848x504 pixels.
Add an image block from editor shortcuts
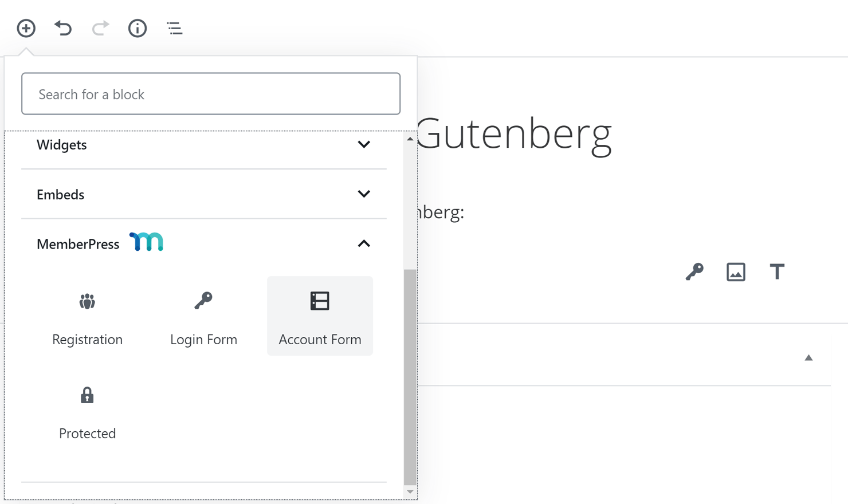click(x=736, y=271)
